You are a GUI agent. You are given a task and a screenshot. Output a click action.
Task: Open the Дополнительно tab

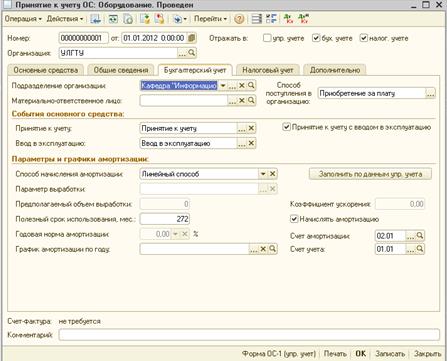335,70
